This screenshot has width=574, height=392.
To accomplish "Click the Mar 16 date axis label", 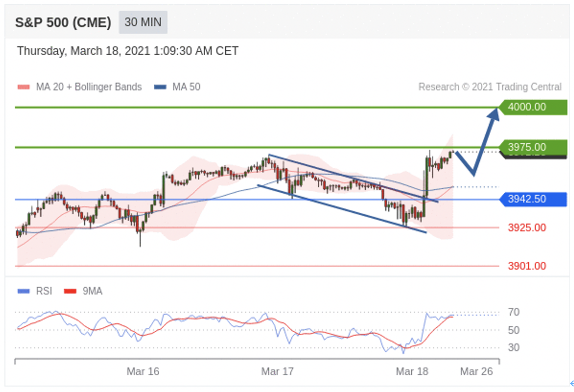I will pyautogui.click(x=143, y=371).
